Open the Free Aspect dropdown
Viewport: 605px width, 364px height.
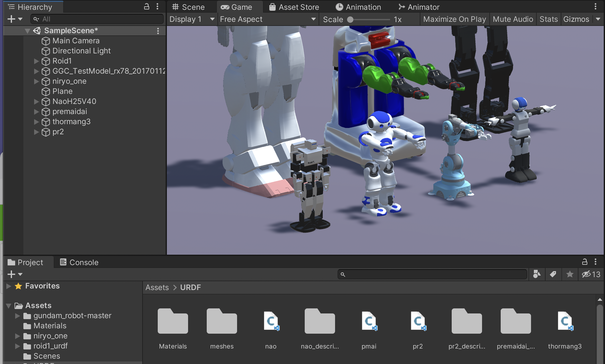(x=267, y=19)
